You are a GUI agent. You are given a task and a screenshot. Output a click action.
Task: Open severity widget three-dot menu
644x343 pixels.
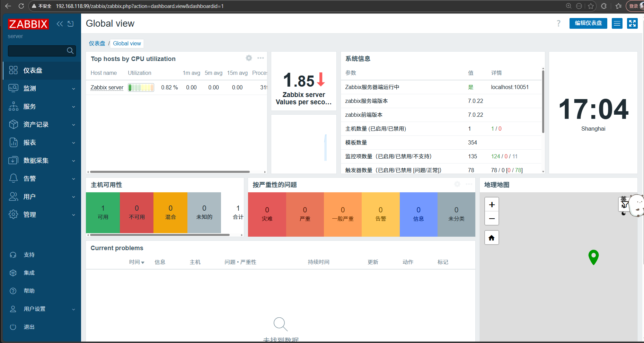pyautogui.click(x=469, y=184)
